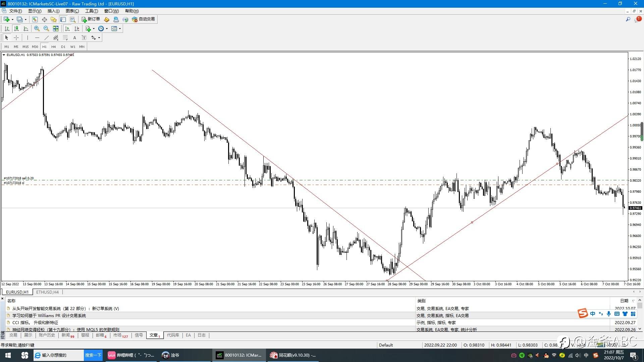Click the 新订单 new order button
The height and width of the screenshot is (362, 644).
coord(91,19)
